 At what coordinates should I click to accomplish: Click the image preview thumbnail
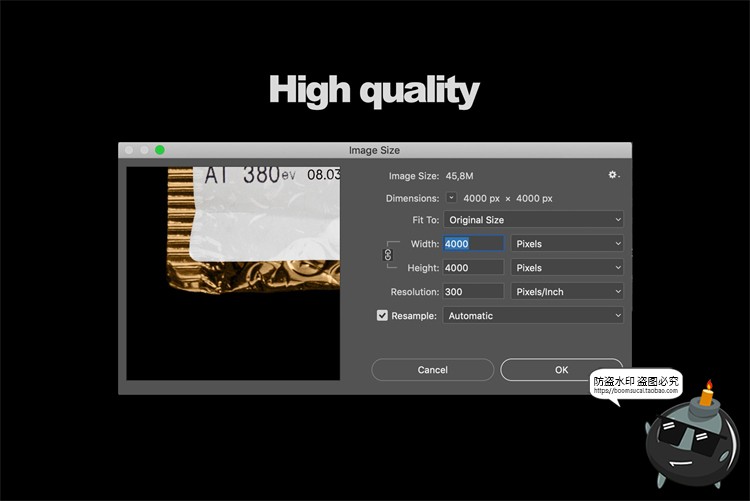tap(233, 273)
